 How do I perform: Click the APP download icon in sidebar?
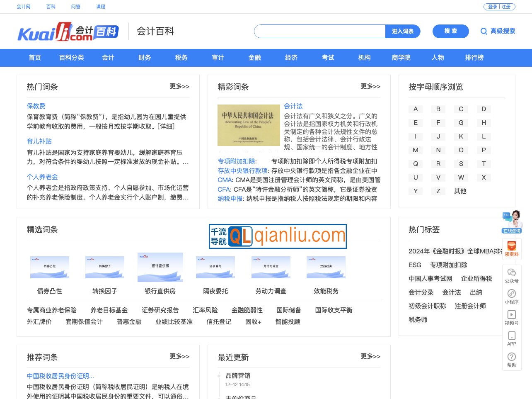(x=512, y=338)
